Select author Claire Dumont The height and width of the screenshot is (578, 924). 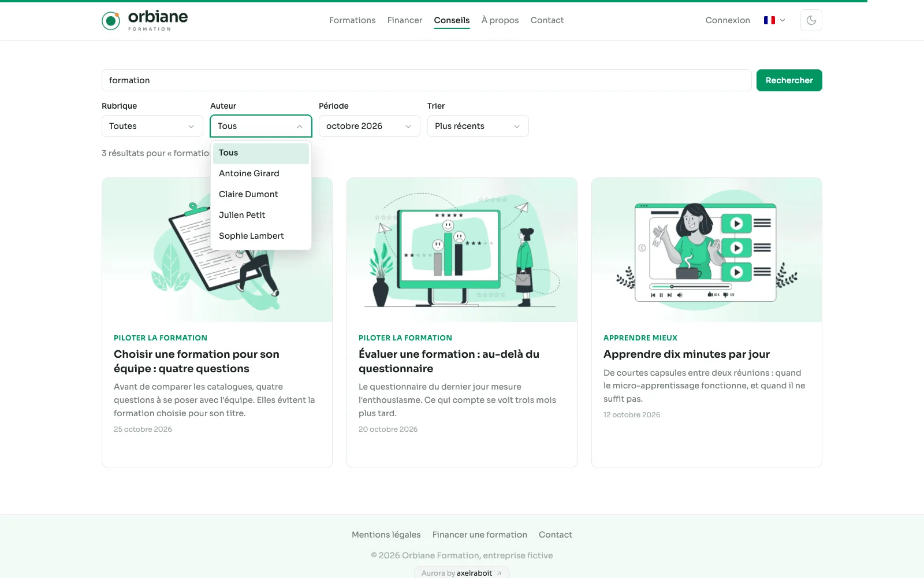(260, 194)
